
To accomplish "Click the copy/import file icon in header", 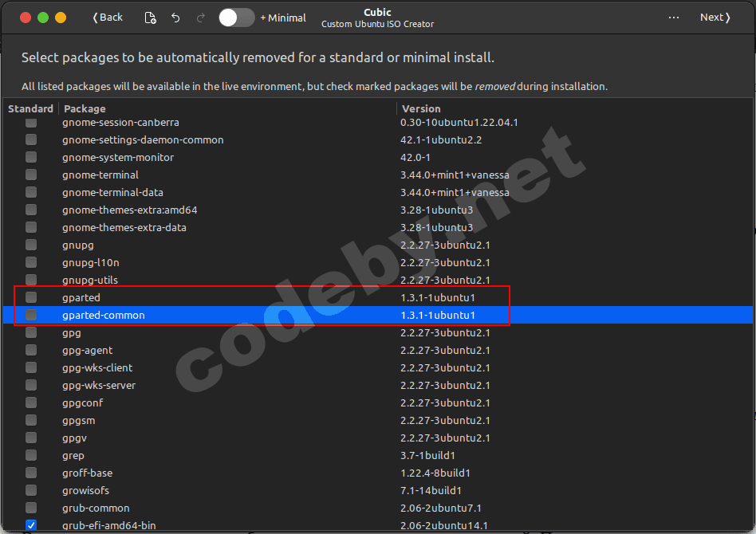I will pyautogui.click(x=150, y=18).
